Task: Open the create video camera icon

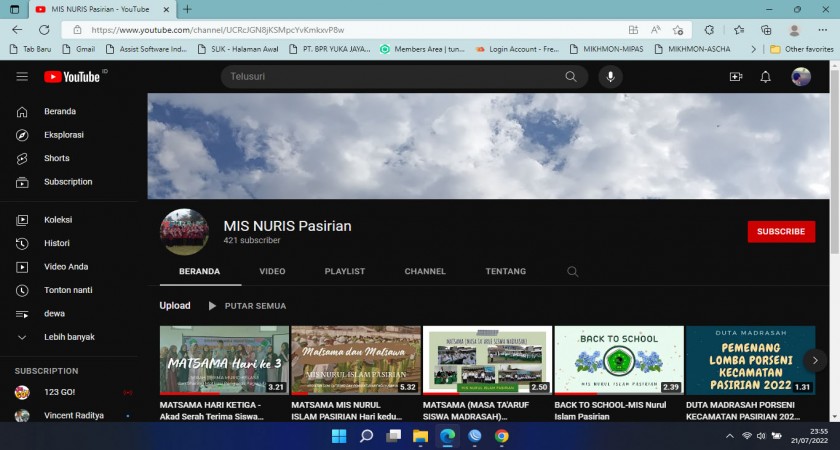Action: click(x=736, y=77)
